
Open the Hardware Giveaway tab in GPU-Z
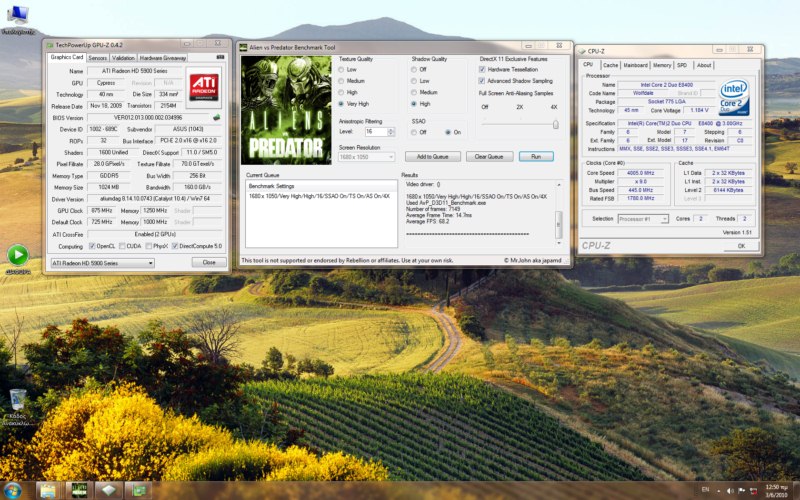pyautogui.click(x=163, y=58)
